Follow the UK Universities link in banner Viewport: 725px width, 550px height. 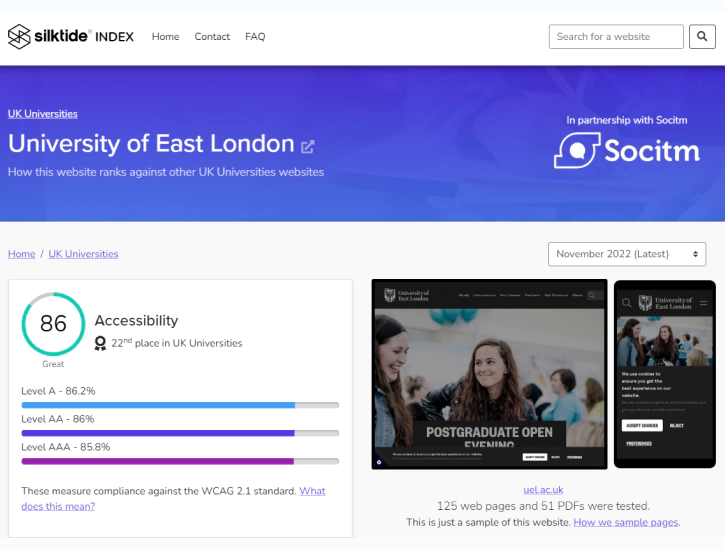(x=43, y=114)
